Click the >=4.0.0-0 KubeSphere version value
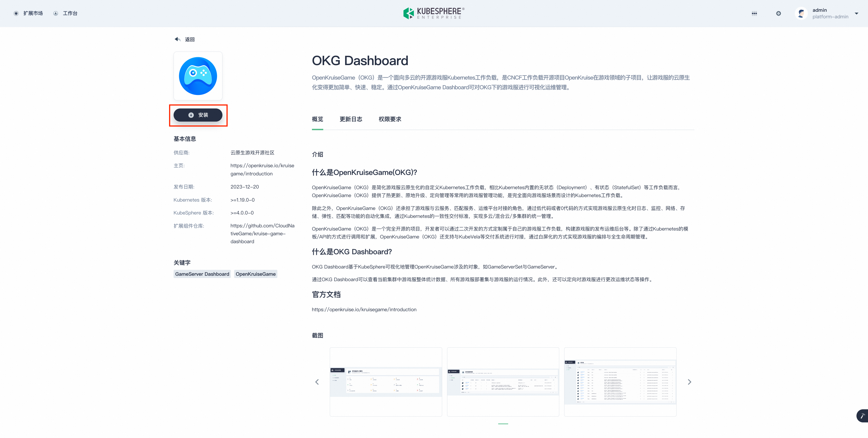 (242, 213)
